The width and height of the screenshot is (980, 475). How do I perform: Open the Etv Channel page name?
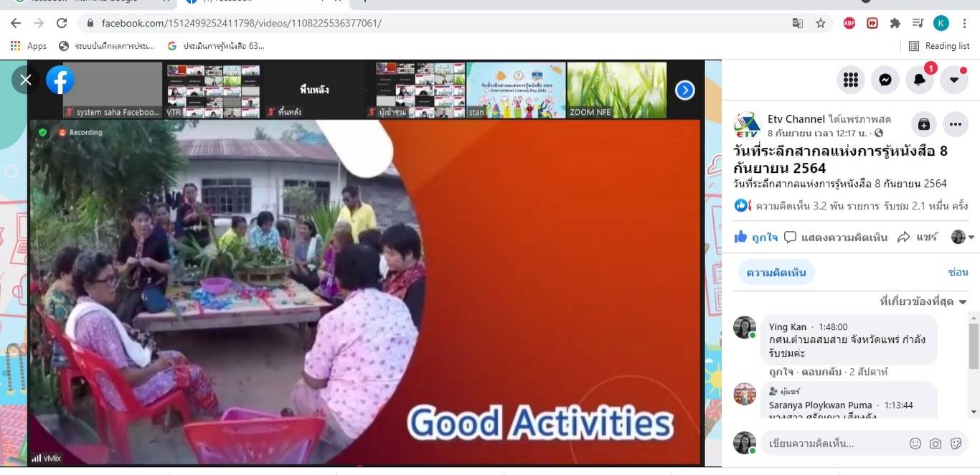pyautogui.click(x=796, y=119)
